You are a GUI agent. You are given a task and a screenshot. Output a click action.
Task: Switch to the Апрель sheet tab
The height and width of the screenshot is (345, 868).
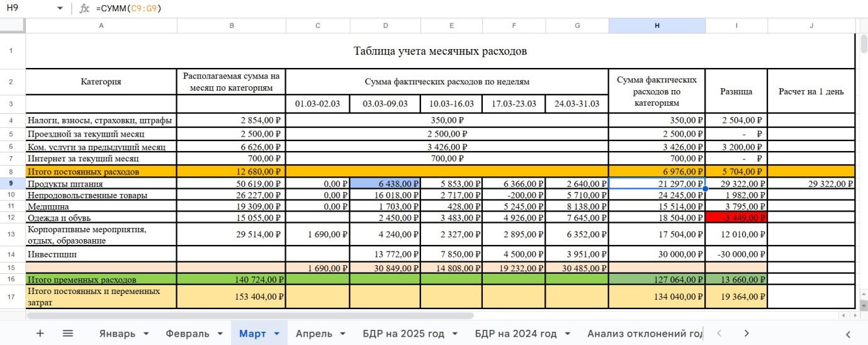point(313,334)
